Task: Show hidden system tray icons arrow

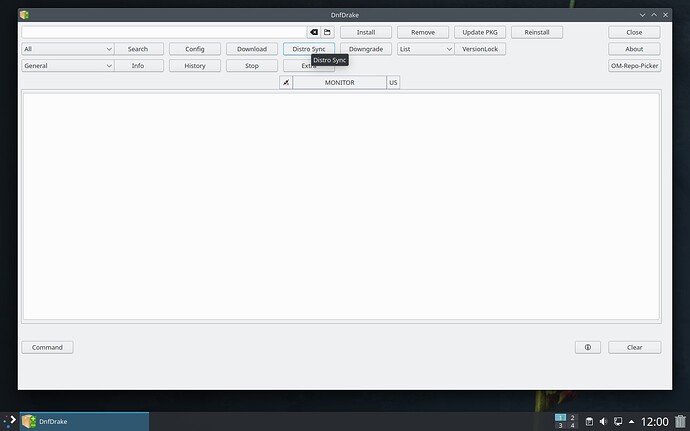Action: click(x=631, y=421)
